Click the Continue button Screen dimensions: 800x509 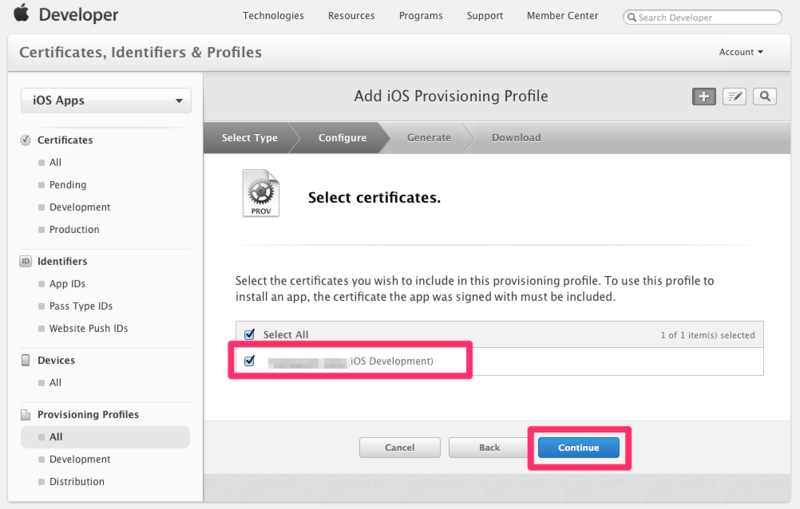click(x=579, y=448)
